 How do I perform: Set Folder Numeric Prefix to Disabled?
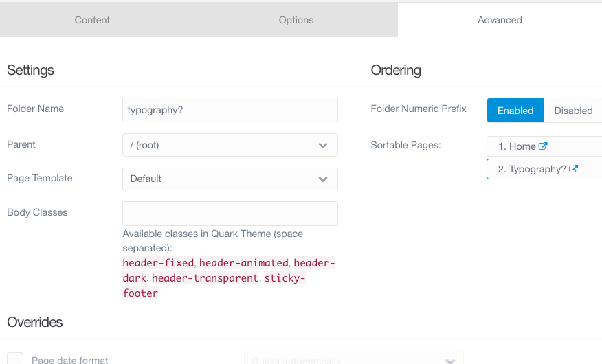[573, 111]
